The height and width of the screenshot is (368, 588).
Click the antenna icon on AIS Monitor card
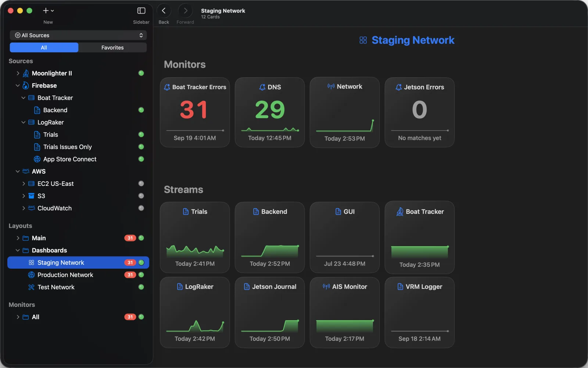click(326, 287)
